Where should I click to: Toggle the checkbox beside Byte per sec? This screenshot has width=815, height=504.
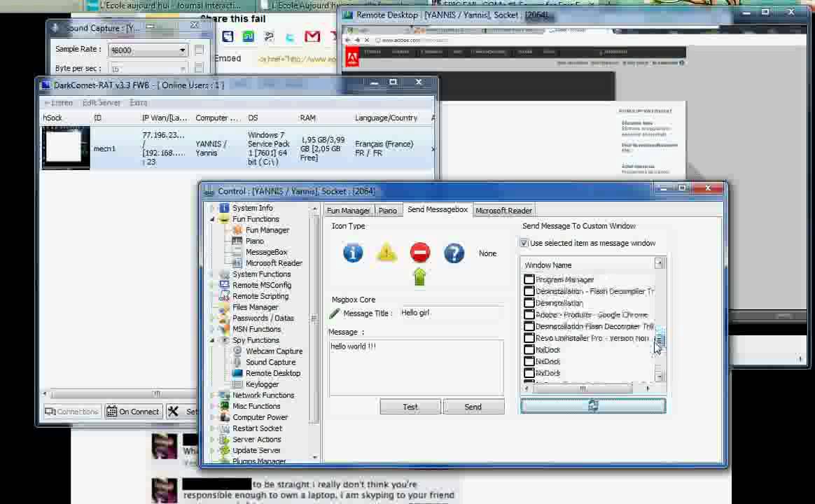point(199,68)
